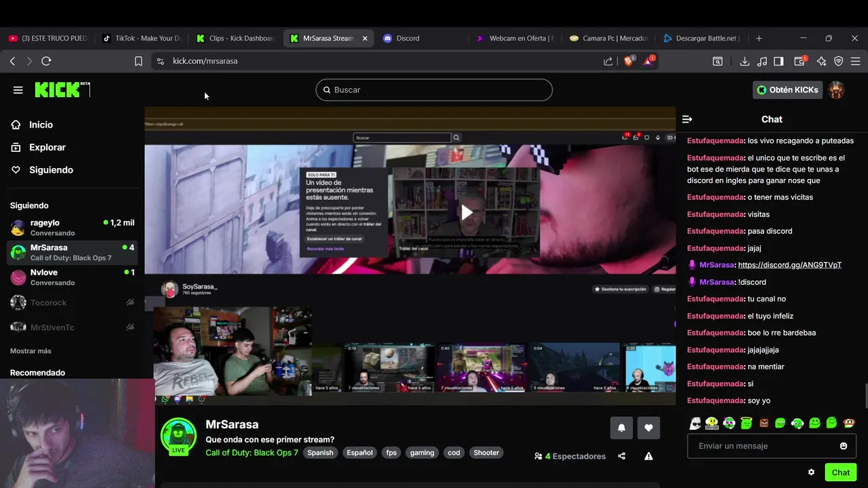The width and height of the screenshot is (868, 488).
Task: Click MrSarasa's LIVE channel avatar
Action: (x=178, y=436)
